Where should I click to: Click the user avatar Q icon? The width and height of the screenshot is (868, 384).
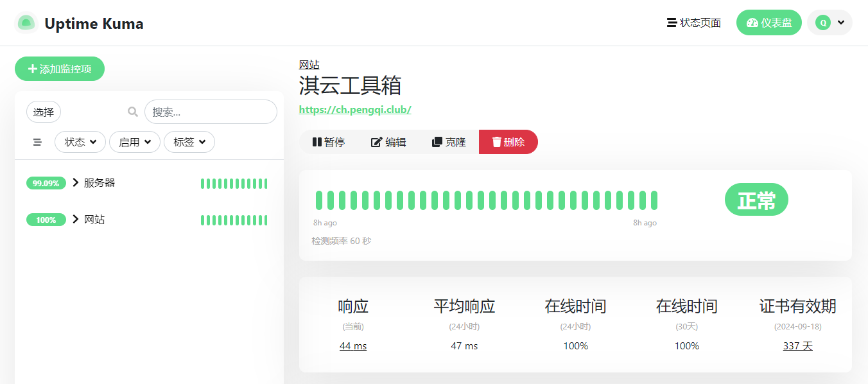823,23
